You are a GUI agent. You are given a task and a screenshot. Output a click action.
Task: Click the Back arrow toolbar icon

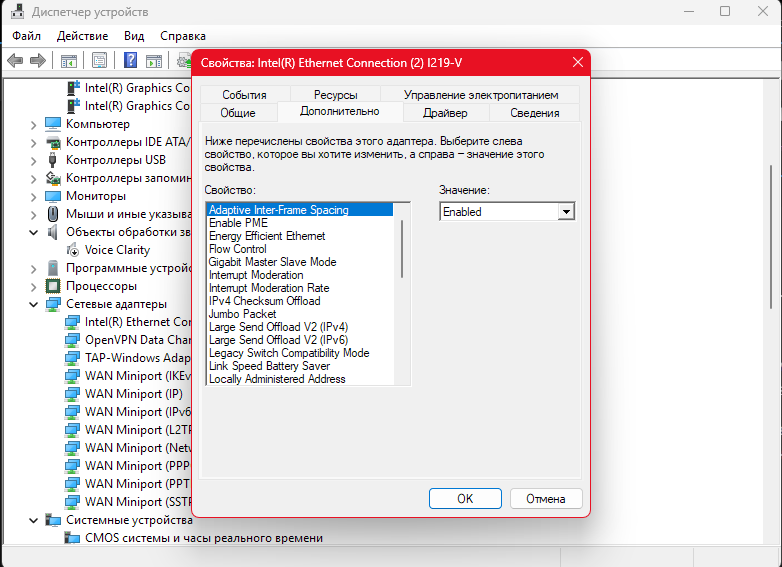15,61
